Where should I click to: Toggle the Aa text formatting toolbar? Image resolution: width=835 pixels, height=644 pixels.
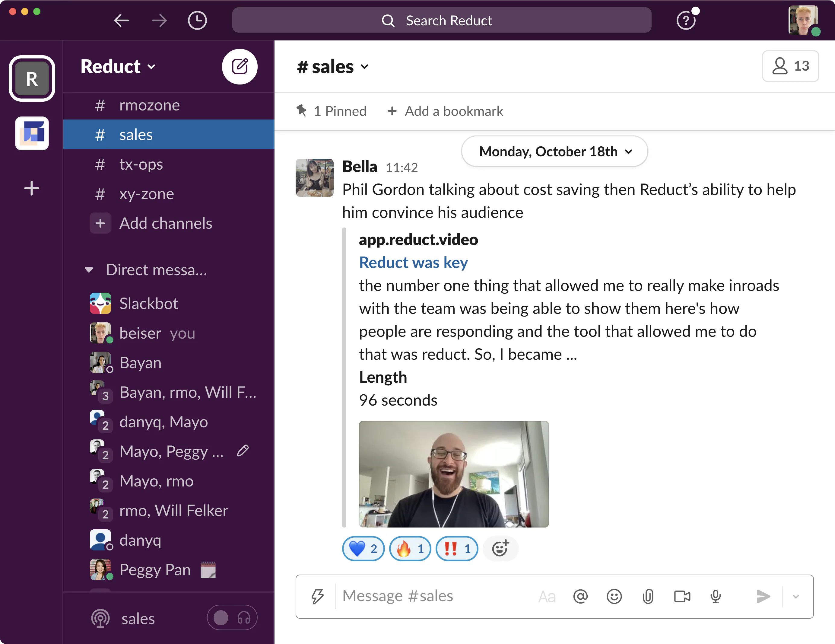[x=547, y=596]
